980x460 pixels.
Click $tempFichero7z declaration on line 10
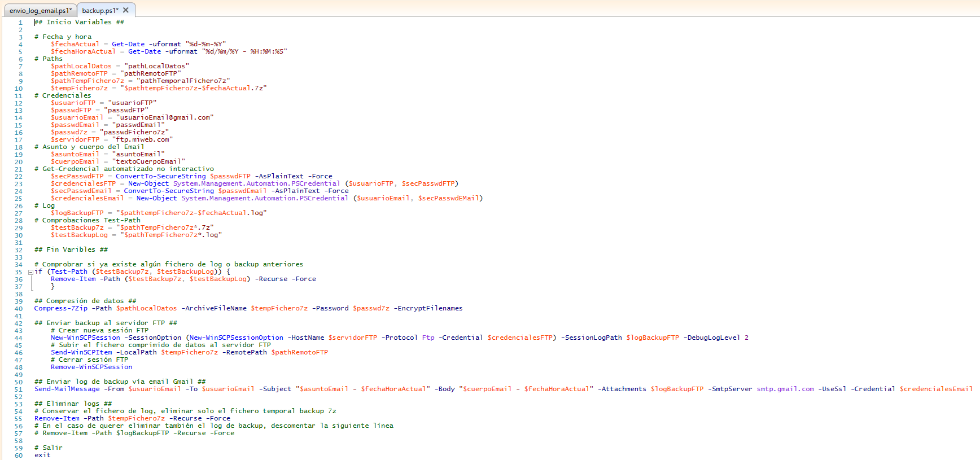79,89
